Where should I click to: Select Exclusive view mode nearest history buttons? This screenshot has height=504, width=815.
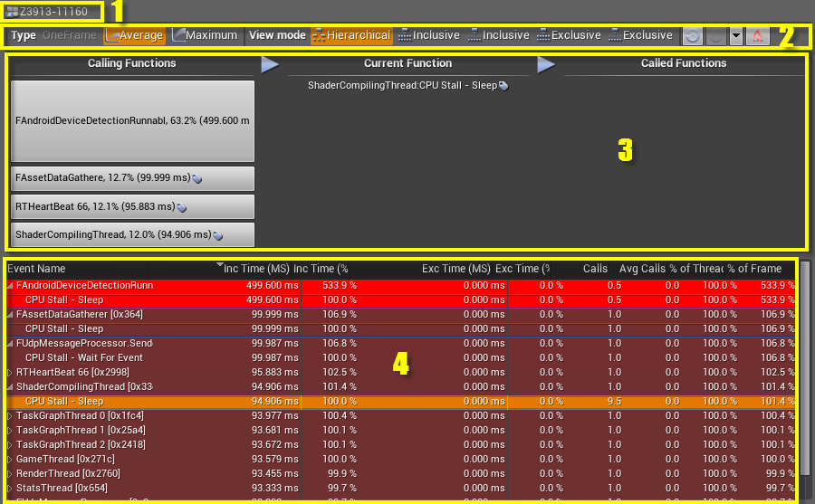(x=640, y=35)
